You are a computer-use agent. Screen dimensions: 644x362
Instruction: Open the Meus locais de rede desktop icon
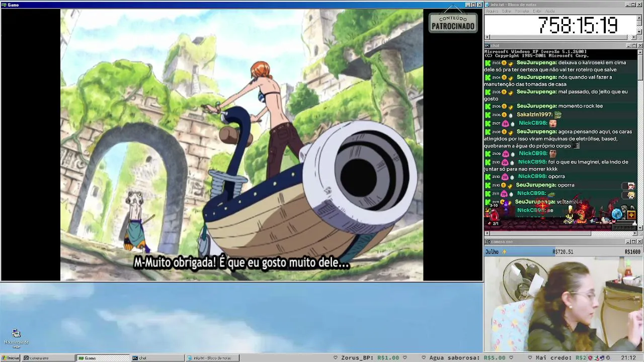click(16, 339)
